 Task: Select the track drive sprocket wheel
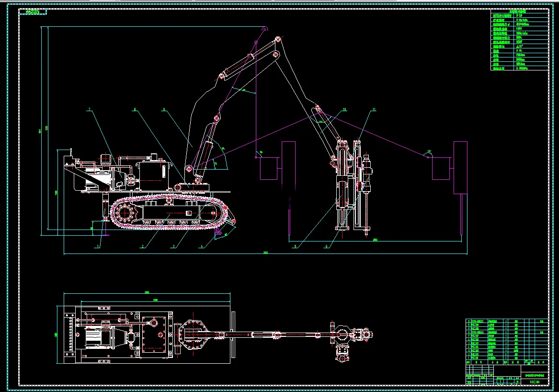[x=125, y=213]
